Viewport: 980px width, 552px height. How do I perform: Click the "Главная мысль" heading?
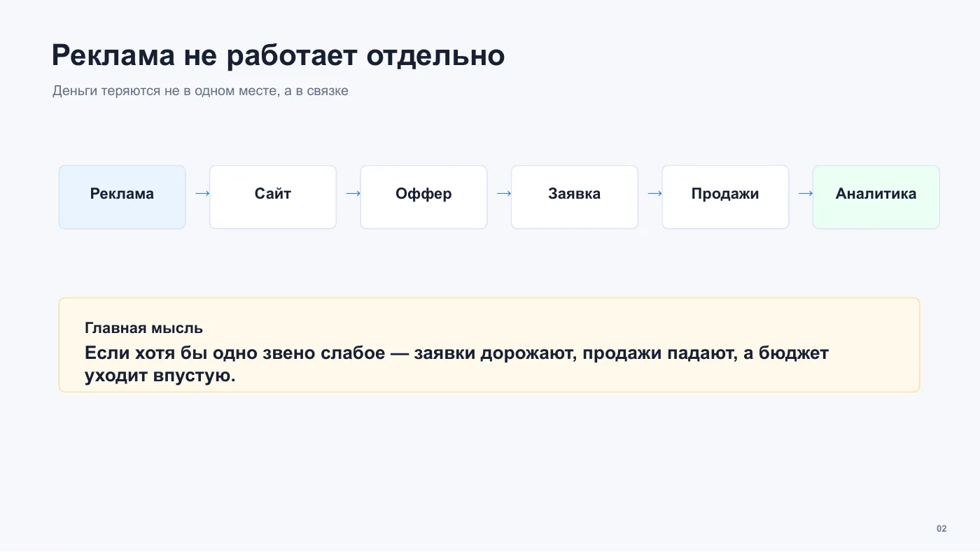[x=143, y=327]
